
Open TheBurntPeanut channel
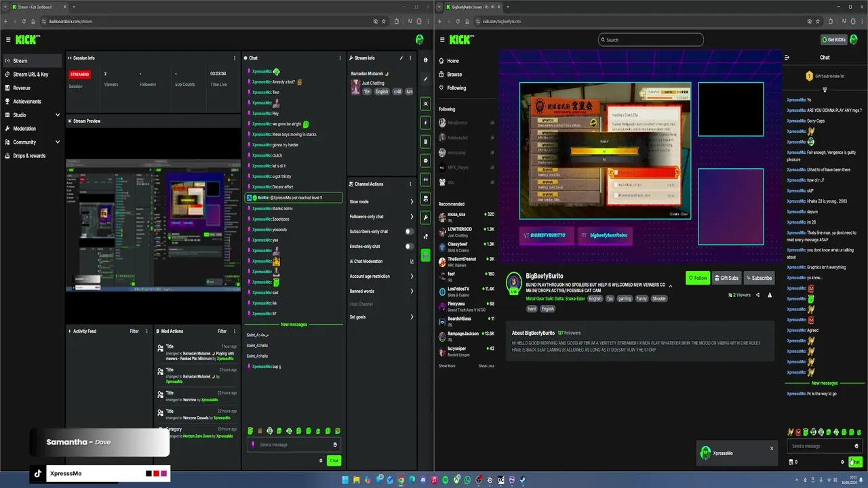pyautogui.click(x=467, y=262)
